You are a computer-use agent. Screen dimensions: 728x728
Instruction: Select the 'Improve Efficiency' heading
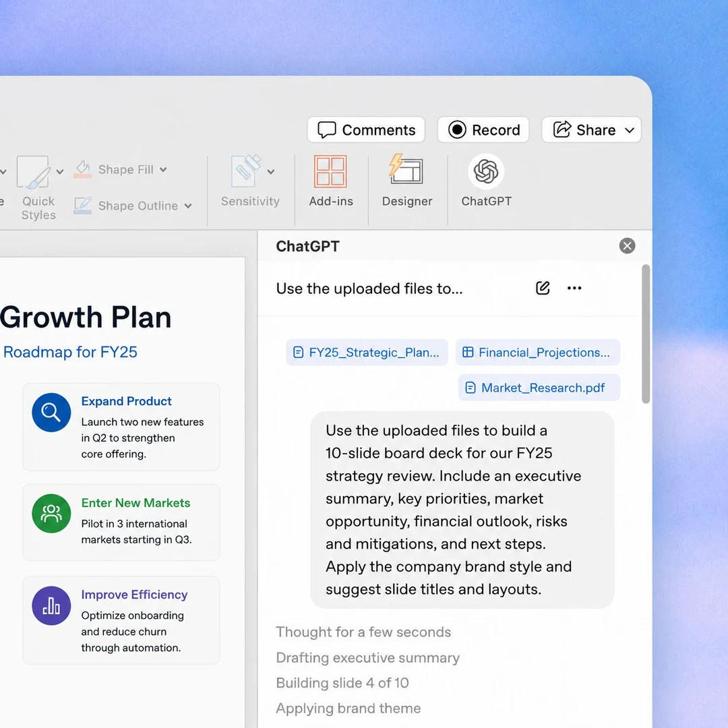[x=134, y=595]
